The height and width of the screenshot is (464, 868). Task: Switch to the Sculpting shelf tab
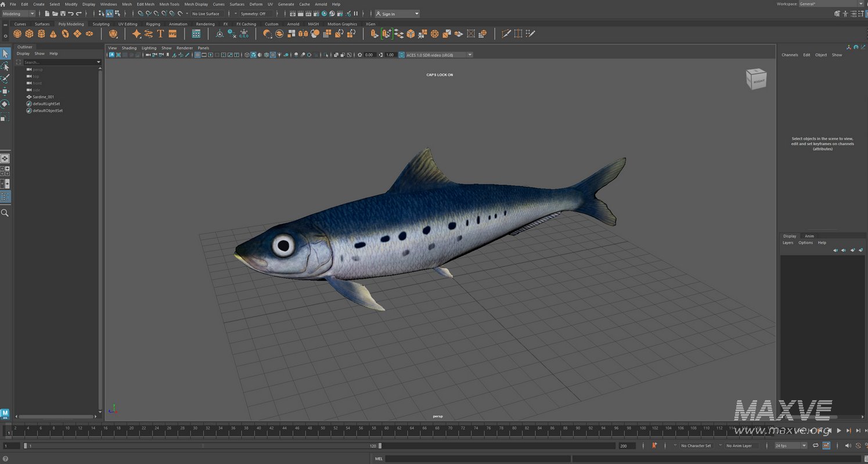click(x=101, y=24)
